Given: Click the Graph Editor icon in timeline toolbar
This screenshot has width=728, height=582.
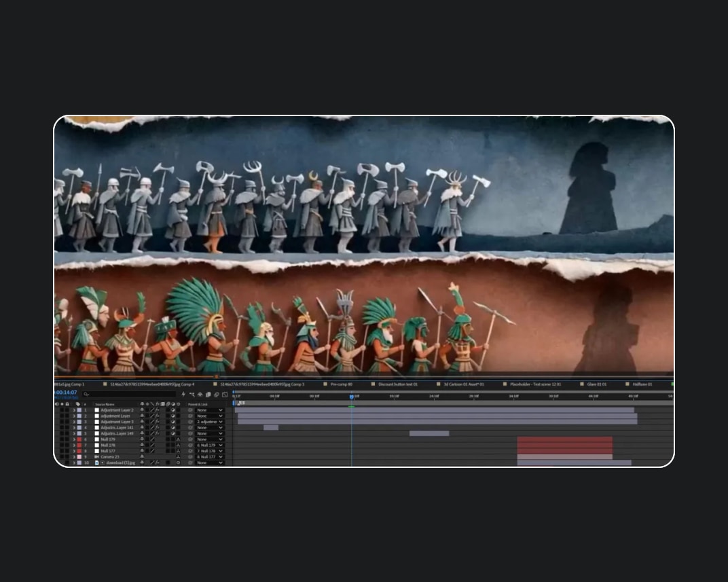Looking at the screenshot, I should pyautogui.click(x=225, y=395).
